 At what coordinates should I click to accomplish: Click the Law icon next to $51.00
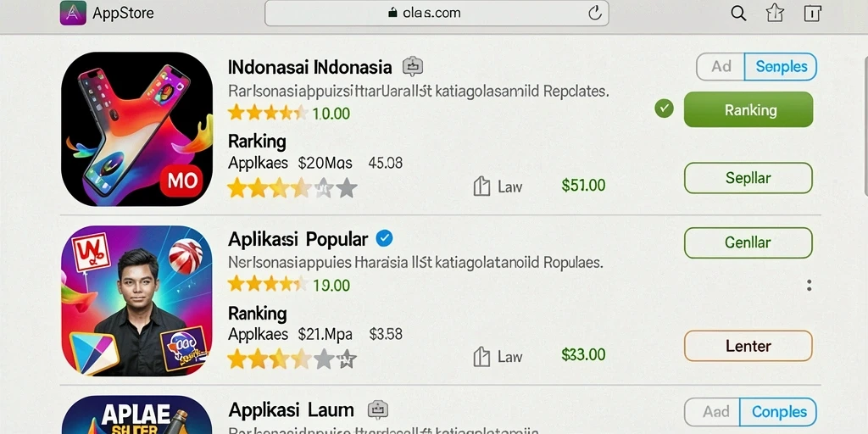pyautogui.click(x=481, y=186)
